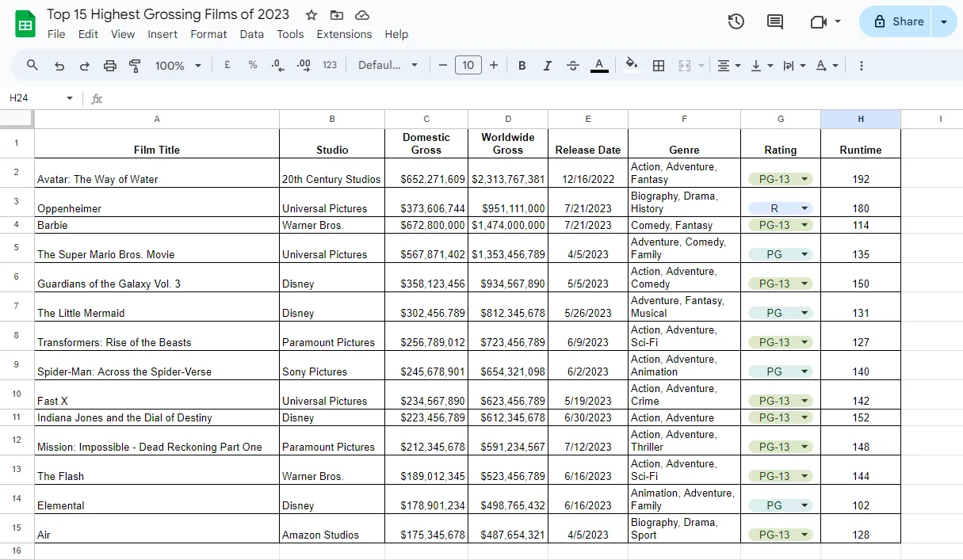This screenshot has width=963, height=560.
Task: Open version history clock icon
Action: [x=736, y=21]
